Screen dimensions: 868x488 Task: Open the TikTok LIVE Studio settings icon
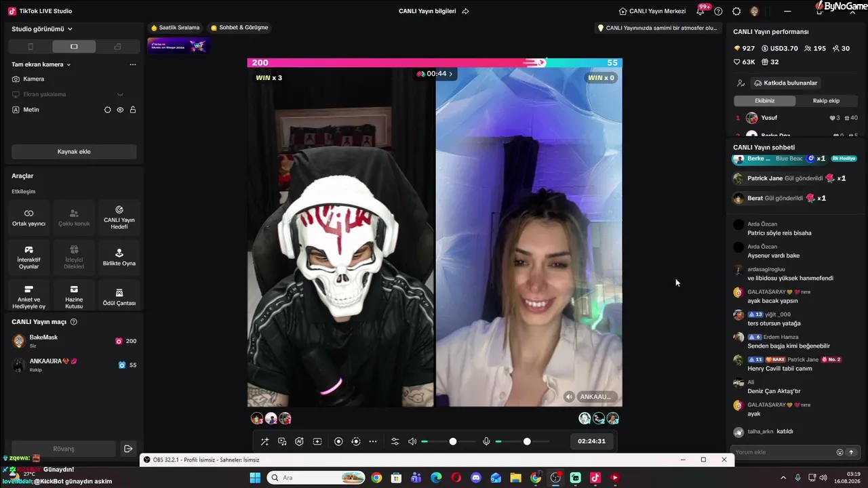[736, 12]
